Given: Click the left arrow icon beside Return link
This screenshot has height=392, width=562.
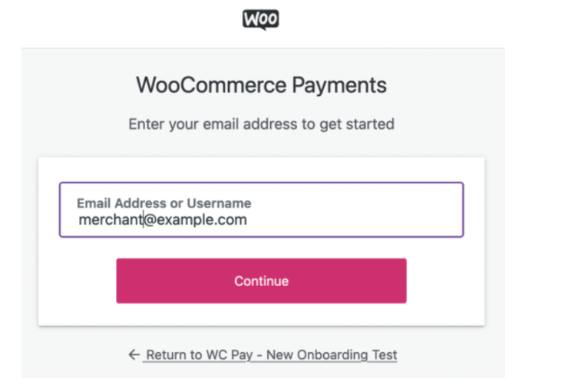Looking at the screenshot, I should pyautogui.click(x=134, y=354).
